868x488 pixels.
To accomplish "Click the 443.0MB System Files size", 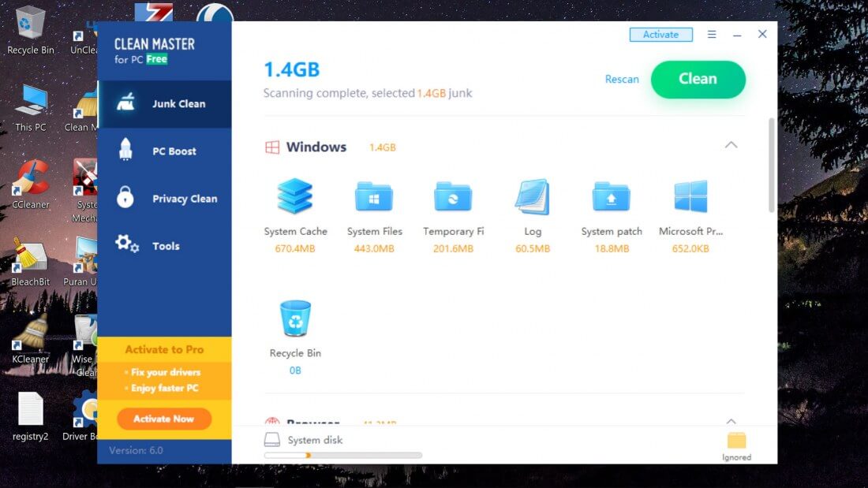I will [x=374, y=249].
